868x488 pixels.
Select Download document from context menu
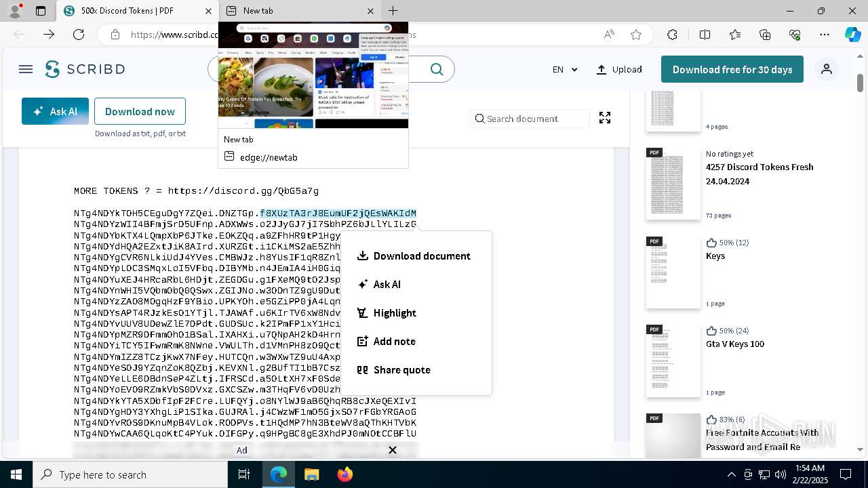416,256
